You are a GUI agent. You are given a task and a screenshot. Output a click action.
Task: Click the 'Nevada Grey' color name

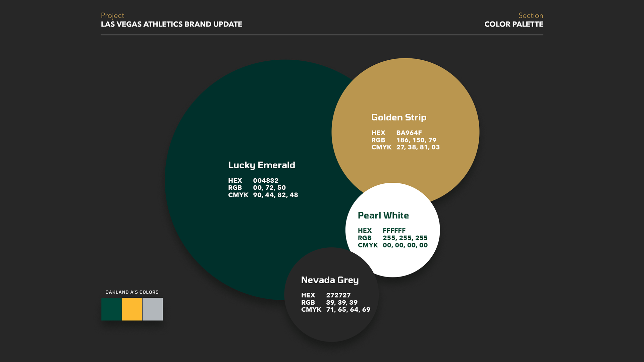pyautogui.click(x=330, y=280)
